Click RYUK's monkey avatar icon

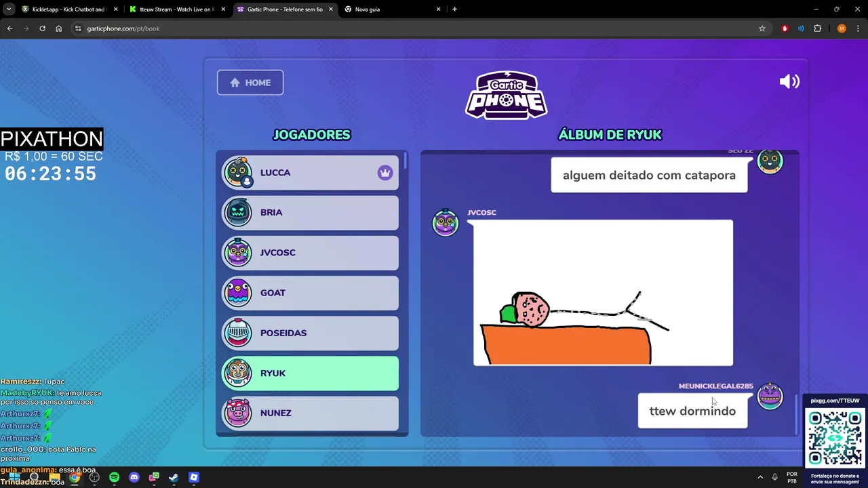point(238,373)
